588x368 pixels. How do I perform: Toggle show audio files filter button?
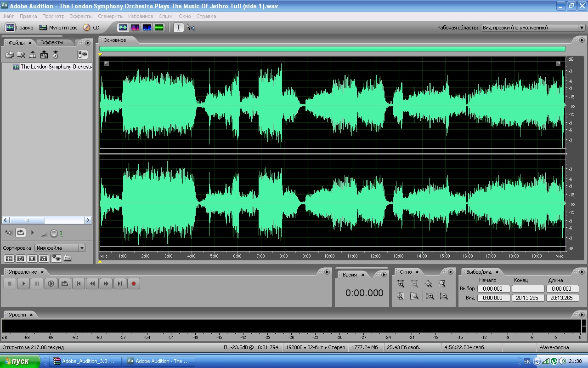point(9,259)
